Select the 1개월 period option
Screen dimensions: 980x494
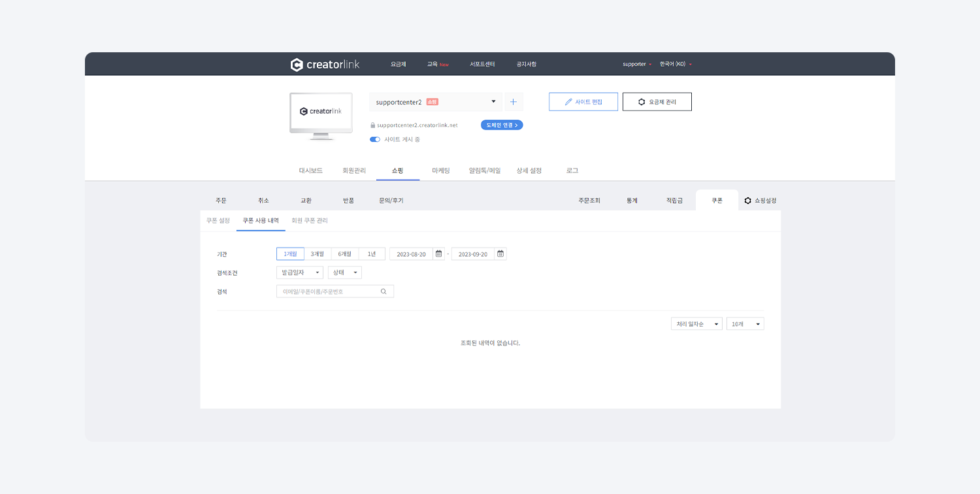[290, 254]
